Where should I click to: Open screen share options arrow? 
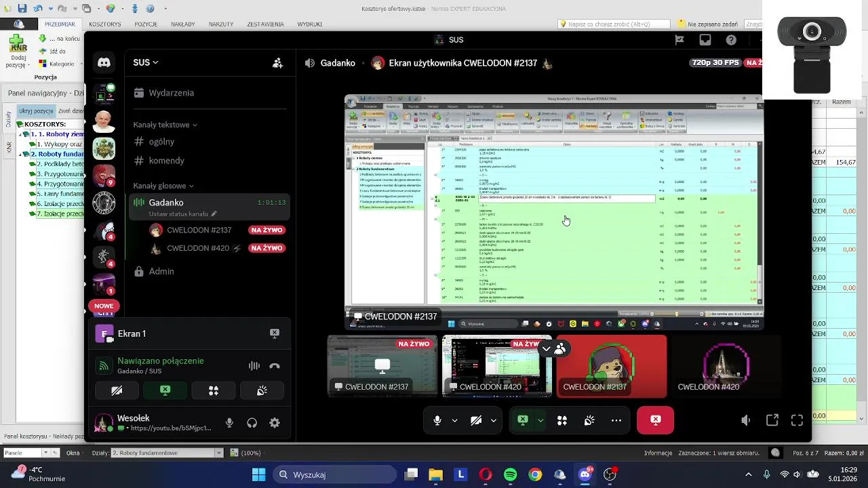tap(540, 420)
